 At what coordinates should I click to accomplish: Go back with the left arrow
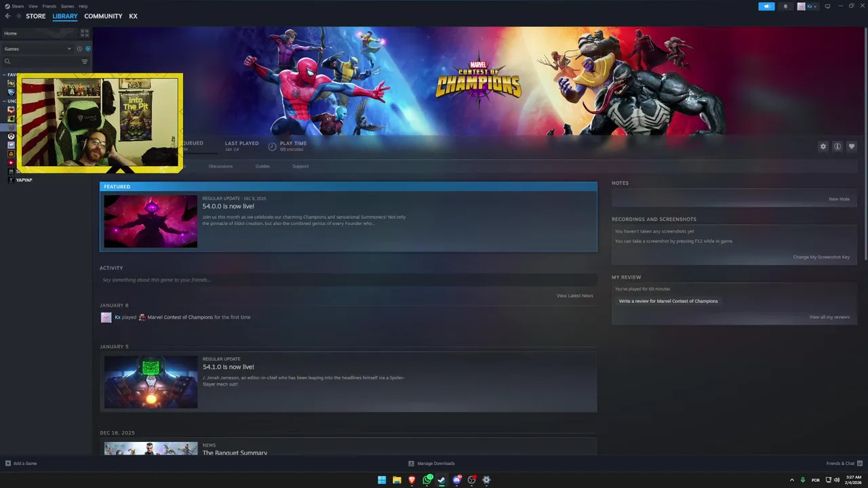click(8, 16)
